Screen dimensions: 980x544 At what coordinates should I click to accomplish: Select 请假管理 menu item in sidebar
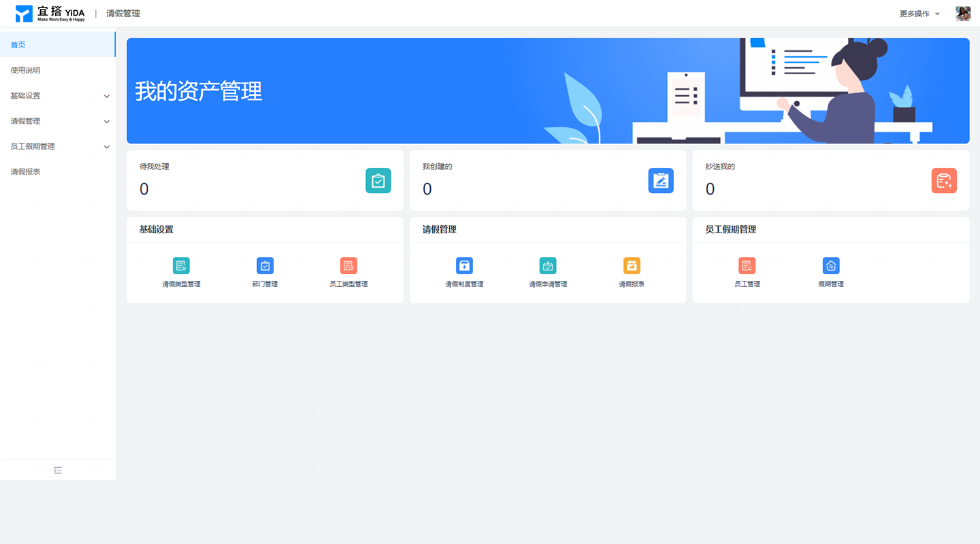(58, 121)
